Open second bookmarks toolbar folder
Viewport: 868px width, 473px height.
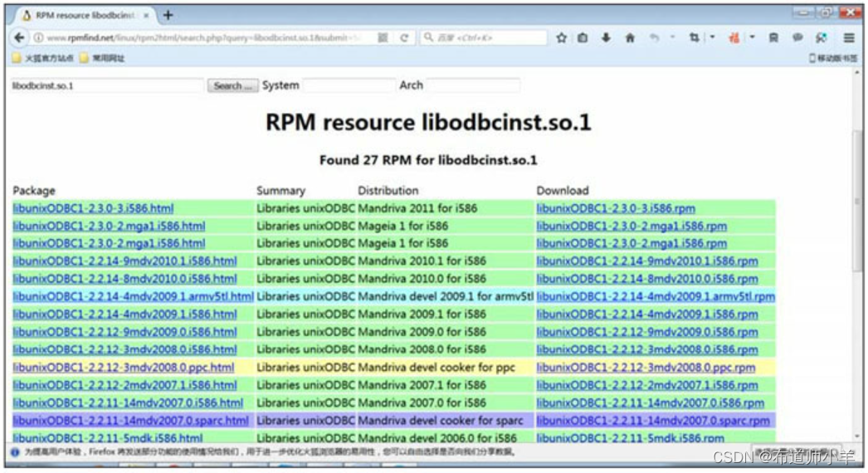click(102, 58)
